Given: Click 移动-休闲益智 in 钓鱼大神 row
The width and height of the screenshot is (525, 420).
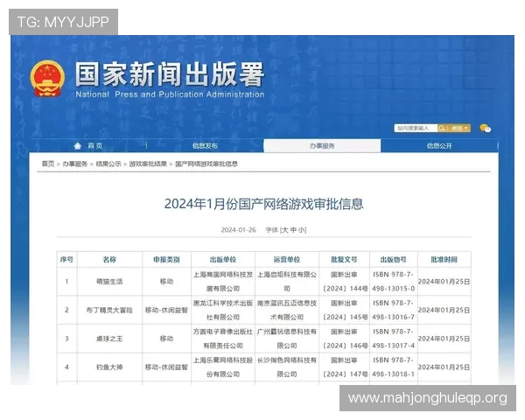Looking at the screenshot, I should (x=166, y=367).
